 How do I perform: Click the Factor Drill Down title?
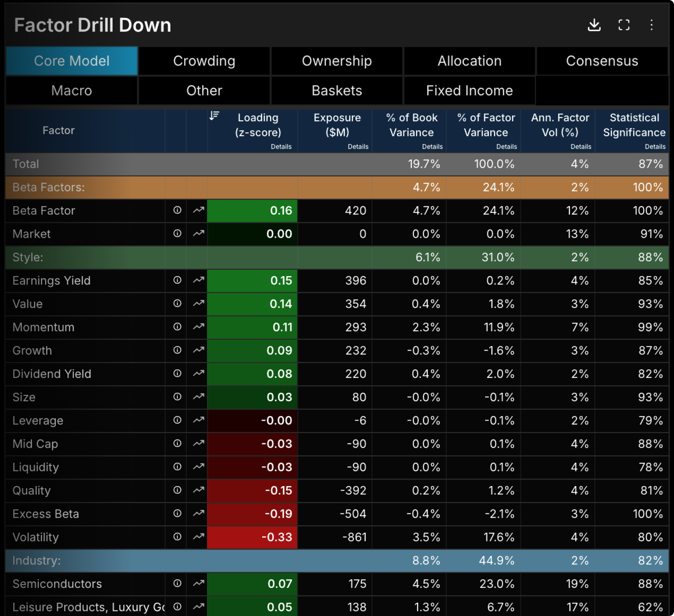[x=93, y=25]
